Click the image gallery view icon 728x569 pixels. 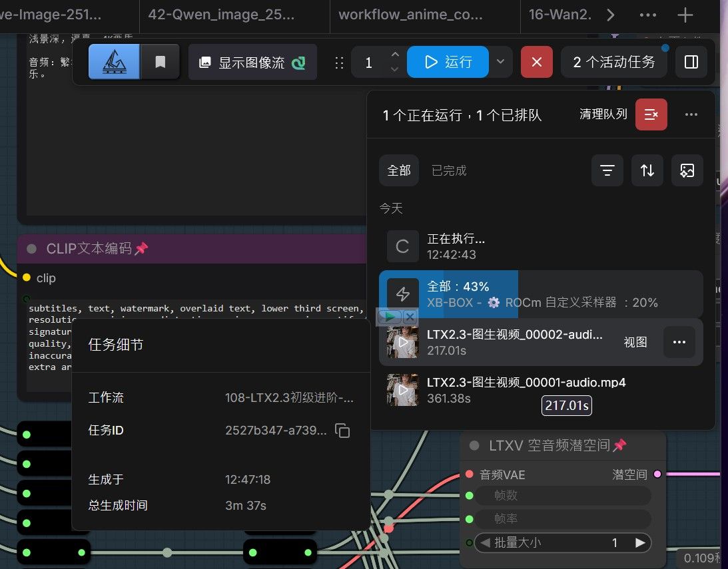[687, 170]
